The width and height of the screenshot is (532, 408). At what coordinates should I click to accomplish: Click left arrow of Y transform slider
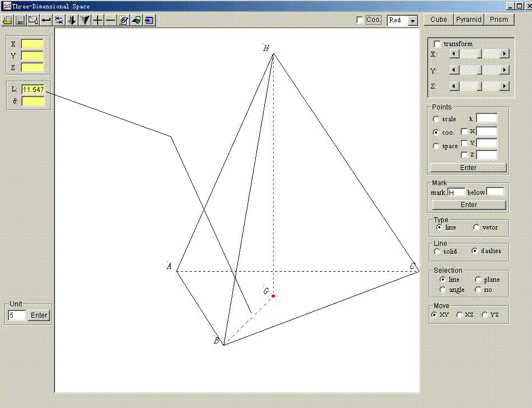(x=455, y=70)
